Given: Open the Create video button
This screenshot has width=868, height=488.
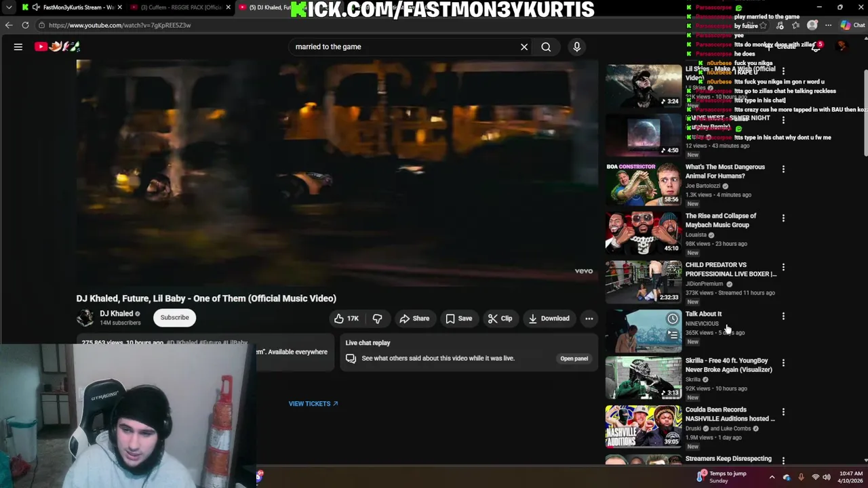Looking at the screenshot, I should (782, 47).
